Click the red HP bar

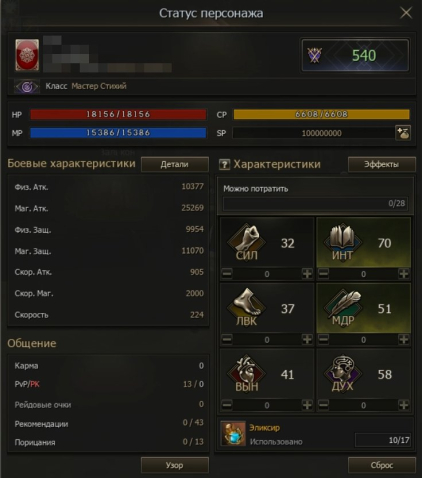[x=118, y=114]
